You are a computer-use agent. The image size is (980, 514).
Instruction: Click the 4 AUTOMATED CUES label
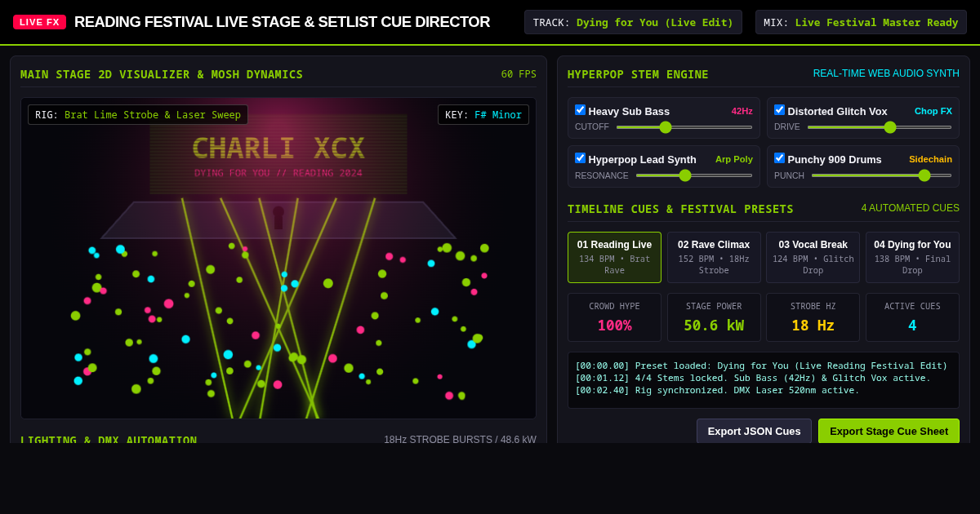point(911,208)
